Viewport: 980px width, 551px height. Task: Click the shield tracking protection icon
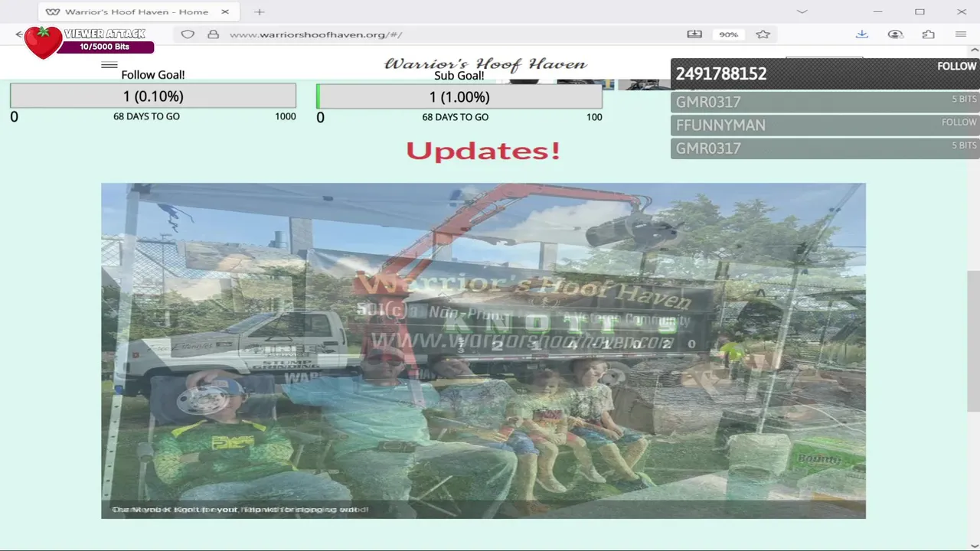(x=188, y=34)
